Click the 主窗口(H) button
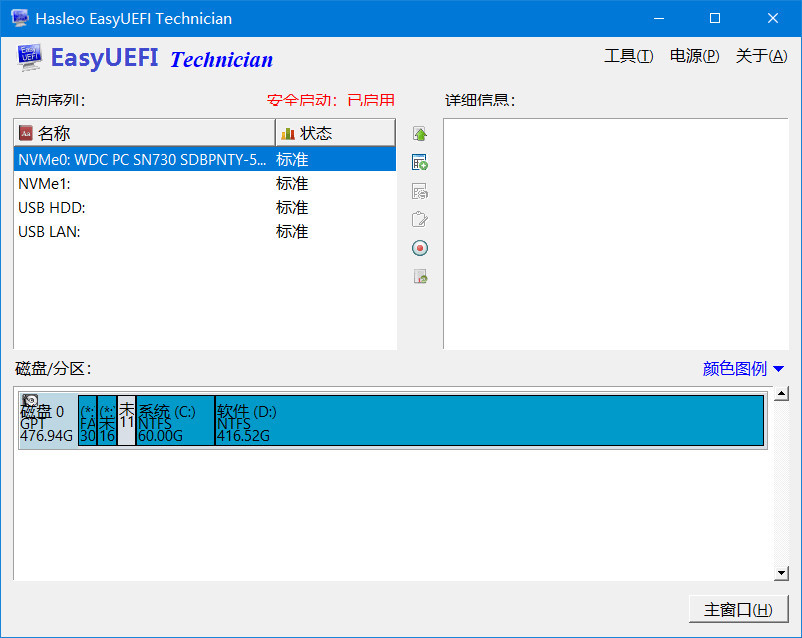Image resolution: width=802 pixels, height=638 pixels. [x=738, y=609]
